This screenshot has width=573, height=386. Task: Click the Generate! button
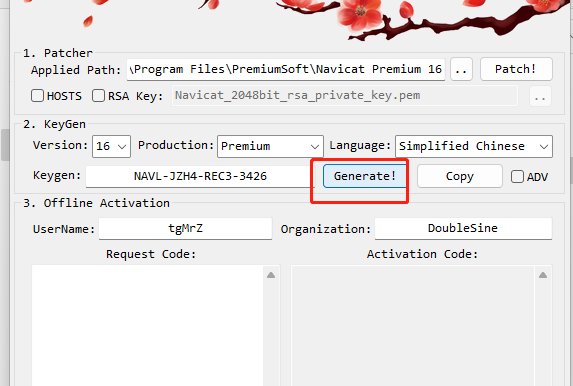click(x=365, y=176)
